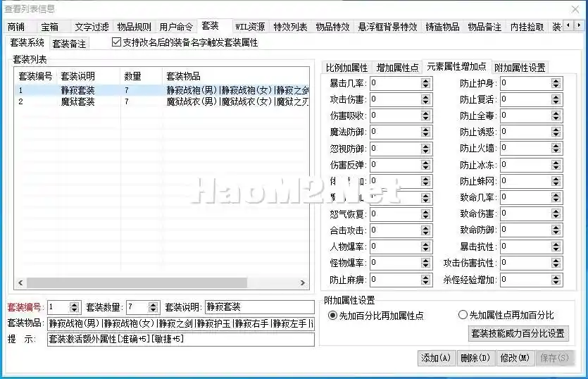The height and width of the screenshot is (379, 588).
Task: Adjust the 魔法防御 spinner arrows
Action: (425, 132)
